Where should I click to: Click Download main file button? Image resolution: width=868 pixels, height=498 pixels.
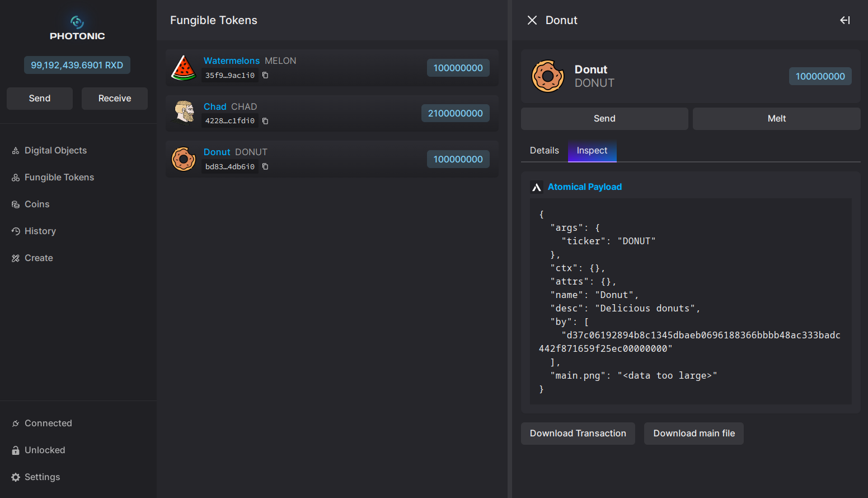coord(694,434)
